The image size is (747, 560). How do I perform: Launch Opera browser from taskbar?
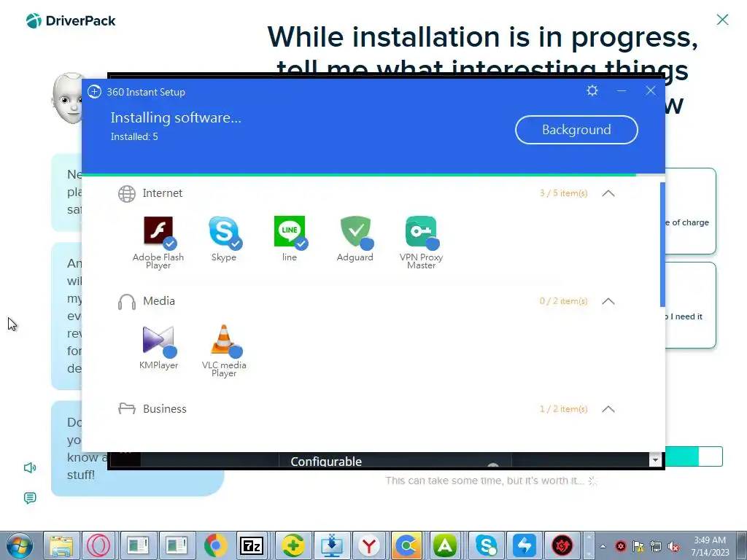98,545
